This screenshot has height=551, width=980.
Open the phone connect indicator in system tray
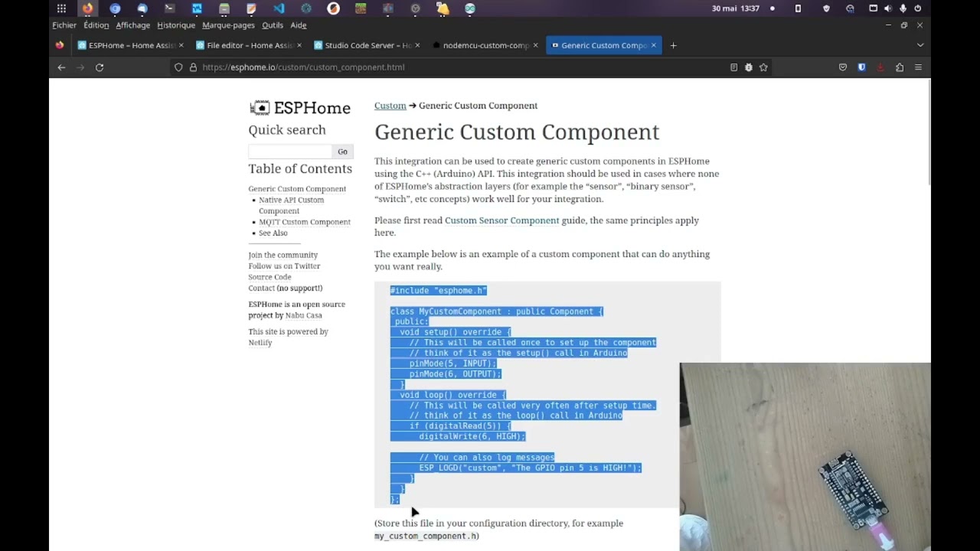coord(798,8)
